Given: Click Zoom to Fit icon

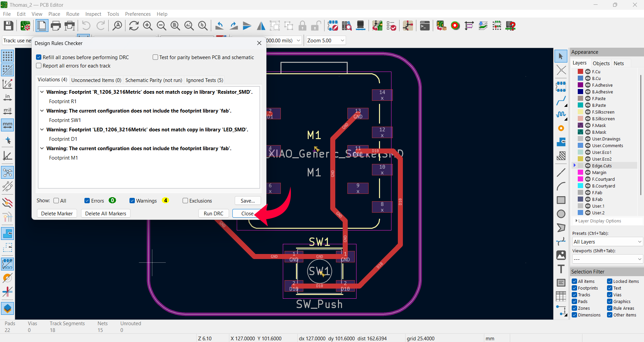Looking at the screenshot, I should (175, 26).
